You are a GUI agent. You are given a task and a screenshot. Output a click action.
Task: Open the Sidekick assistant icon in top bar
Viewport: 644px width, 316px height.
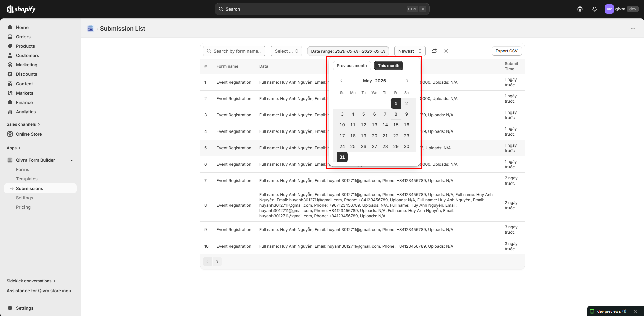[580, 9]
